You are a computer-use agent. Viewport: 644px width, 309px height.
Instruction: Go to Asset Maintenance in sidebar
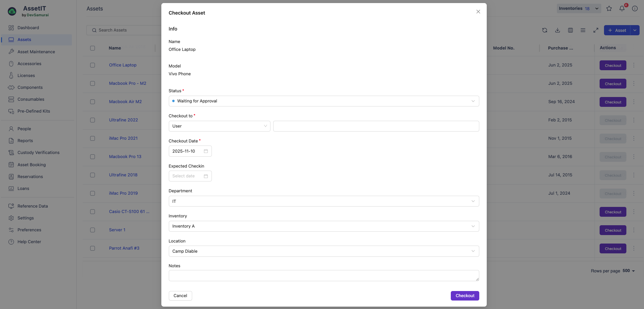36,52
